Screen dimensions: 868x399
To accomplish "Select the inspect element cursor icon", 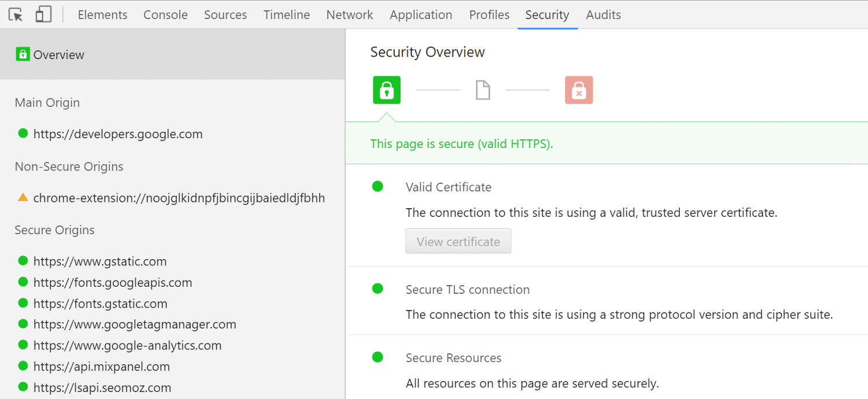I will (x=16, y=14).
